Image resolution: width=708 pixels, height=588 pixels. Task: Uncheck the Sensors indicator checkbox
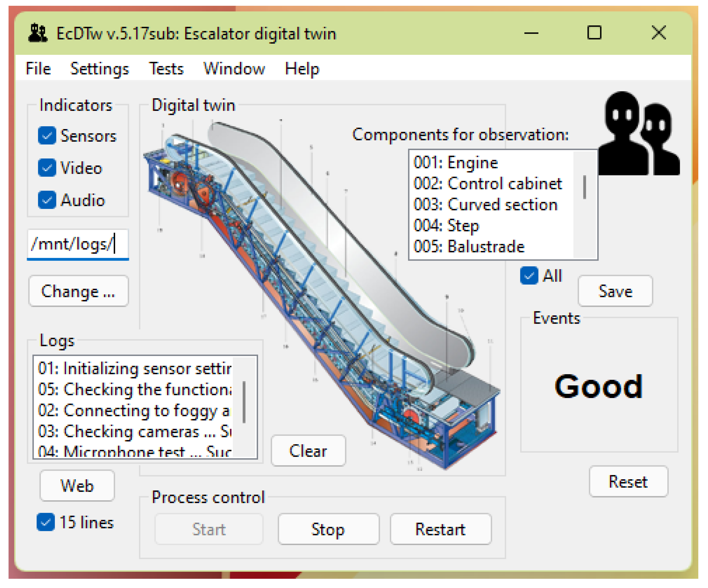[47, 136]
